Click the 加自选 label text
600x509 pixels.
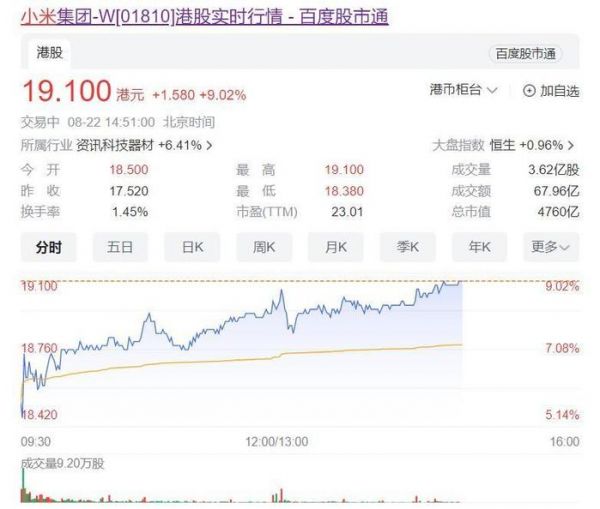coord(560,91)
